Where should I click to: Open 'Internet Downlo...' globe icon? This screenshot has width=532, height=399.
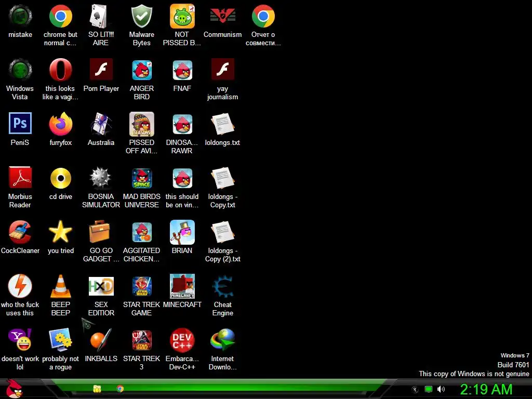tap(222, 340)
